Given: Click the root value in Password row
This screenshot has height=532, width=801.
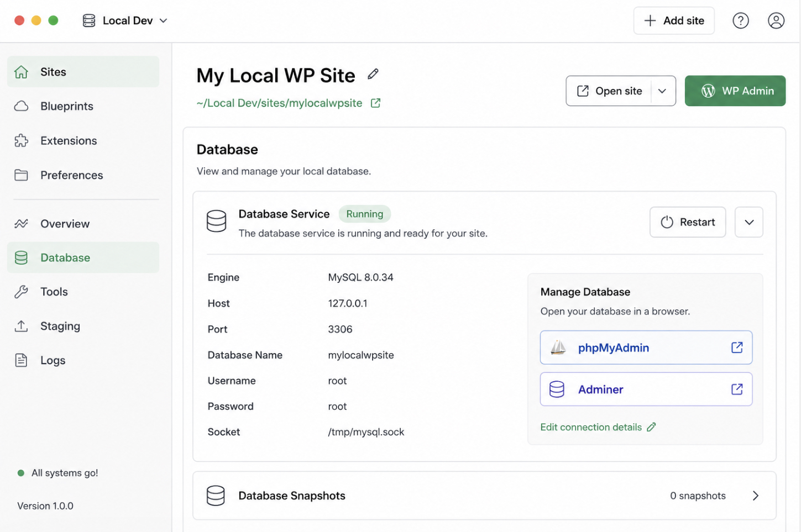Looking at the screenshot, I should coord(337,407).
